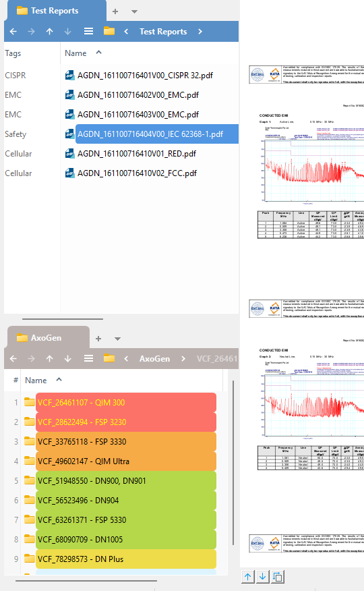
Task: Open tab list dropdown beside Test Reports tab
Action: (134, 11)
